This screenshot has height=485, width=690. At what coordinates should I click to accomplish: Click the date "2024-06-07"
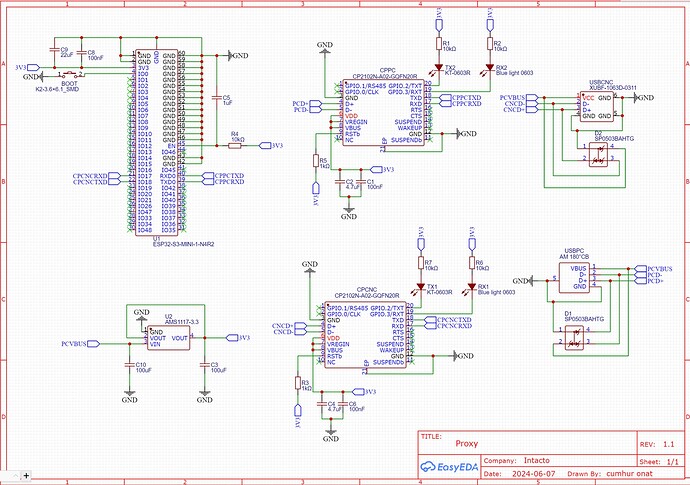(534, 474)
